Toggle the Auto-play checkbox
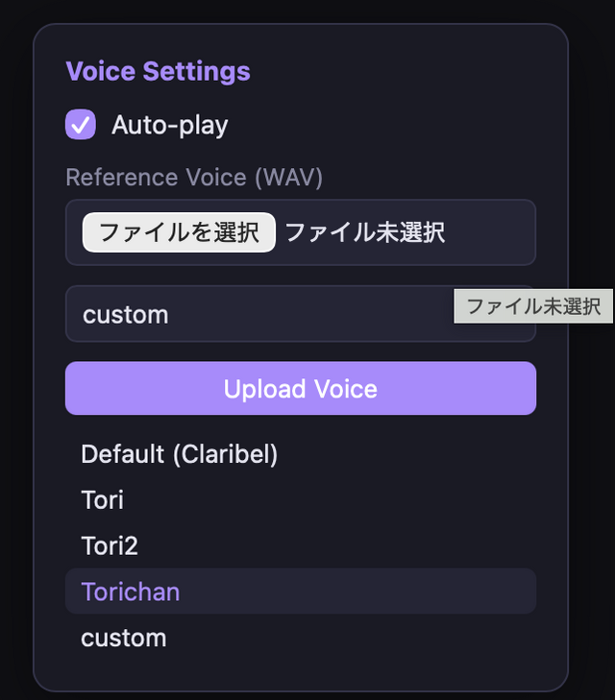The image size is (615, 700). (x=80, y=125)
